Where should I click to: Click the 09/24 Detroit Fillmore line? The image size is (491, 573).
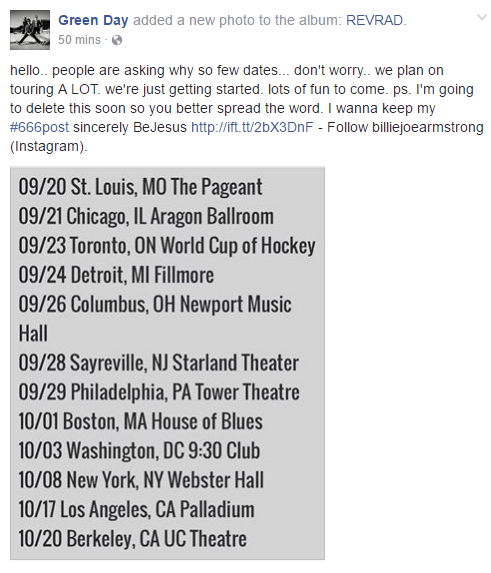coord(116,275)
